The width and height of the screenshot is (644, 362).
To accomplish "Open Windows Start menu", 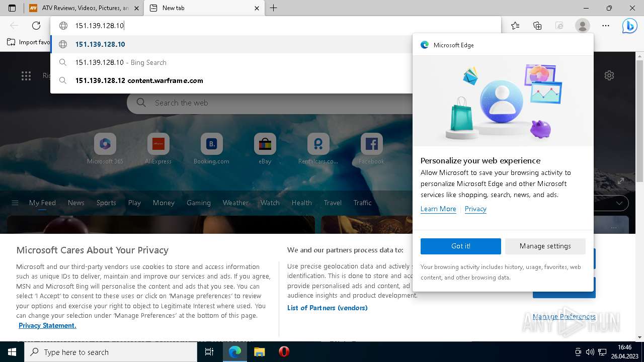I will [12, 352].
